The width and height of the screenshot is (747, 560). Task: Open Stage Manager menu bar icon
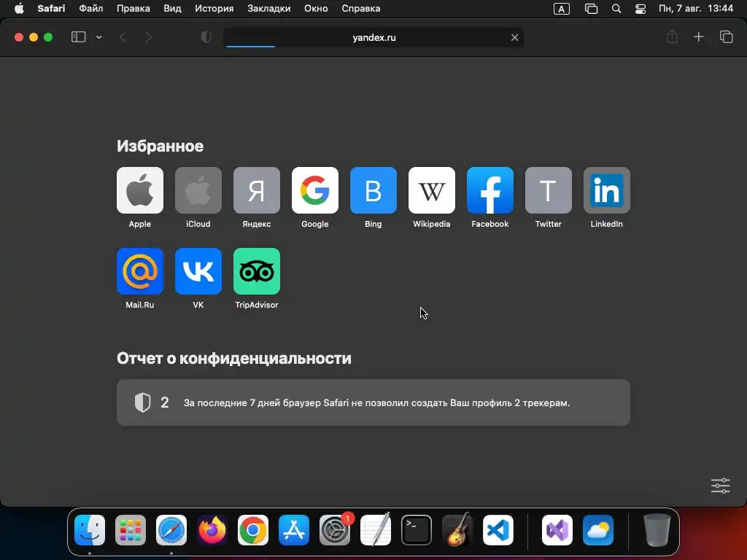click(x=591, y=9)
